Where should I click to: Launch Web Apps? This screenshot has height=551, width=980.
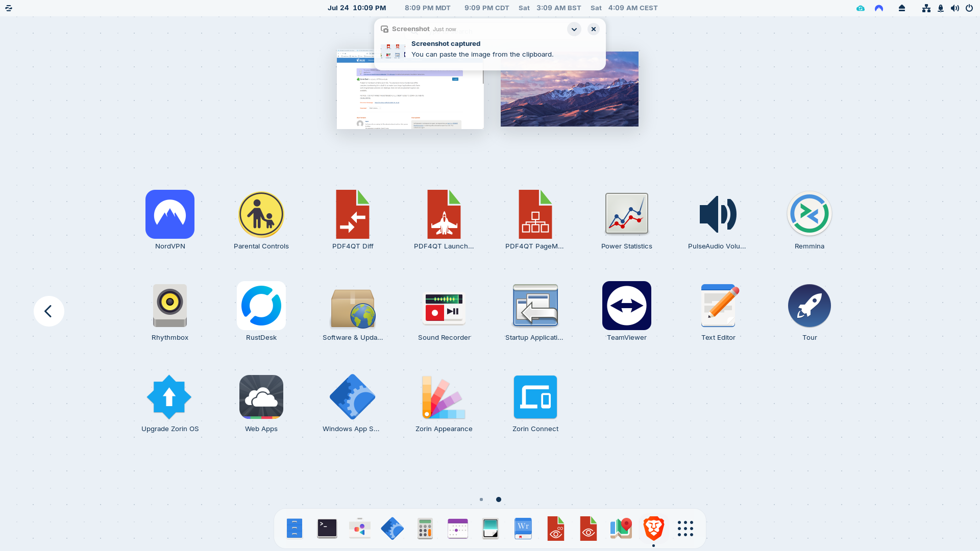click(x=261, y=397)
